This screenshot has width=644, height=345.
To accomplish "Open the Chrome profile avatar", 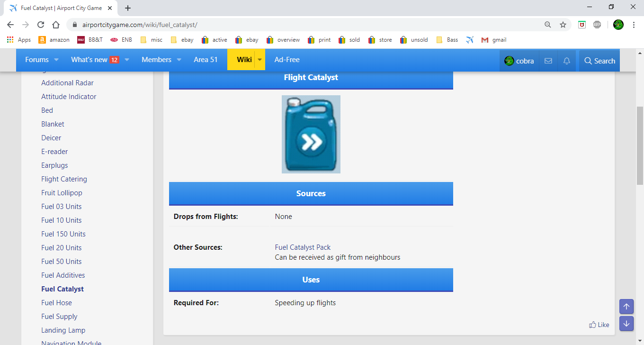I will tap(618, 25).
